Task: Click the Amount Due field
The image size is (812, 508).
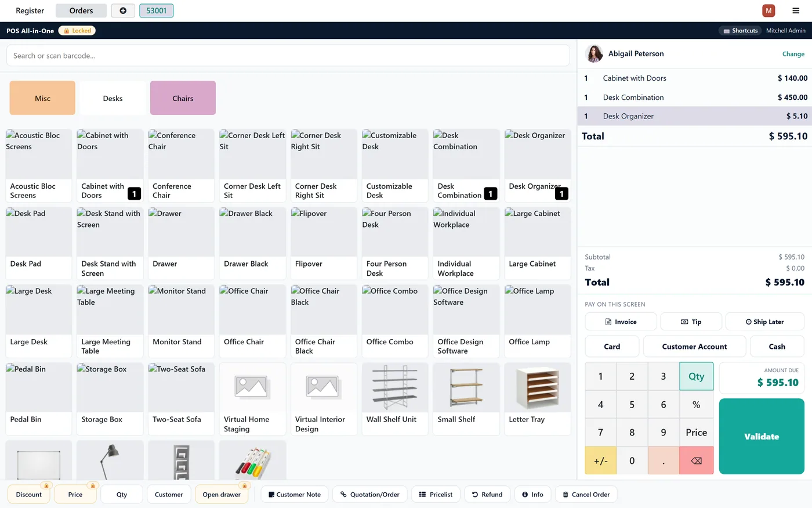Action: (x=762, y=378)
